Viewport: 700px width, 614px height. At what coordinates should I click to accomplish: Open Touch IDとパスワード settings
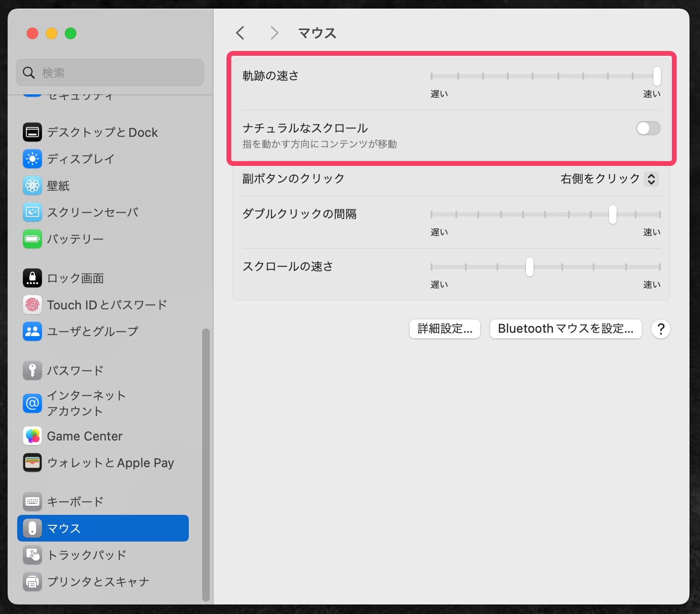click(x=107, y=305)
